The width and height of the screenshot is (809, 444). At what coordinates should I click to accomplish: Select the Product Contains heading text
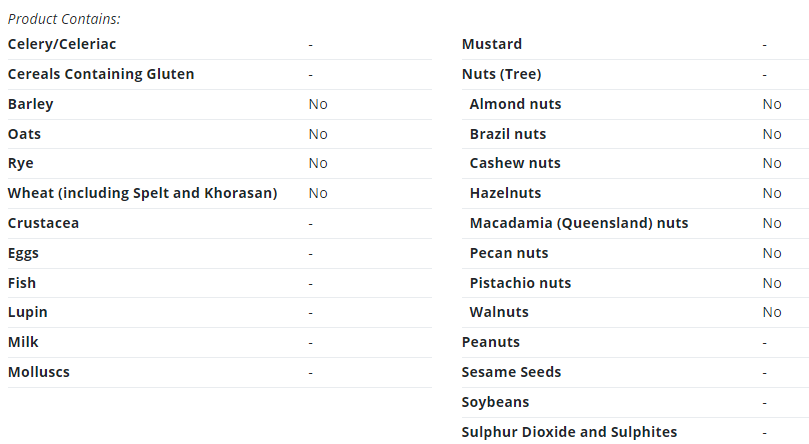(x=64, y=19)
